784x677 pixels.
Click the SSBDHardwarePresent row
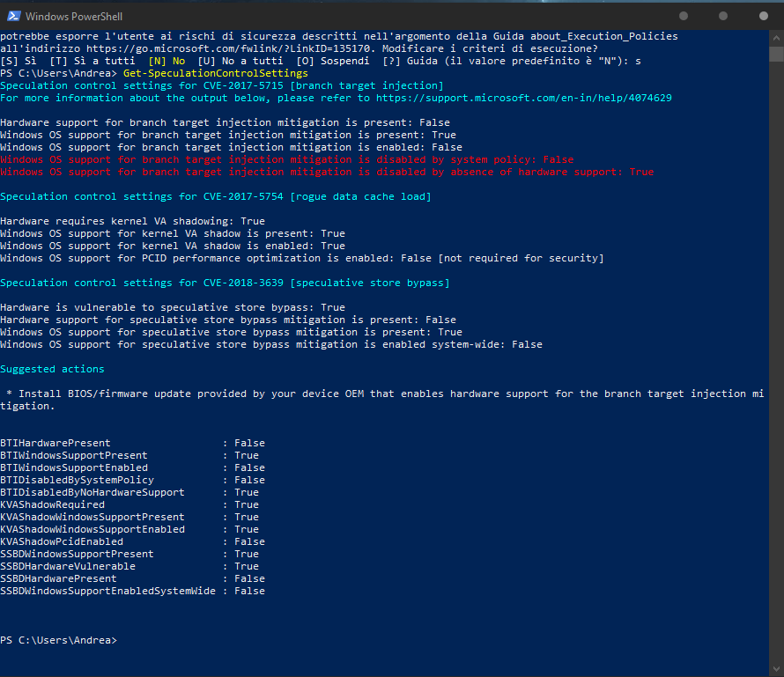(x=132, y=578)
